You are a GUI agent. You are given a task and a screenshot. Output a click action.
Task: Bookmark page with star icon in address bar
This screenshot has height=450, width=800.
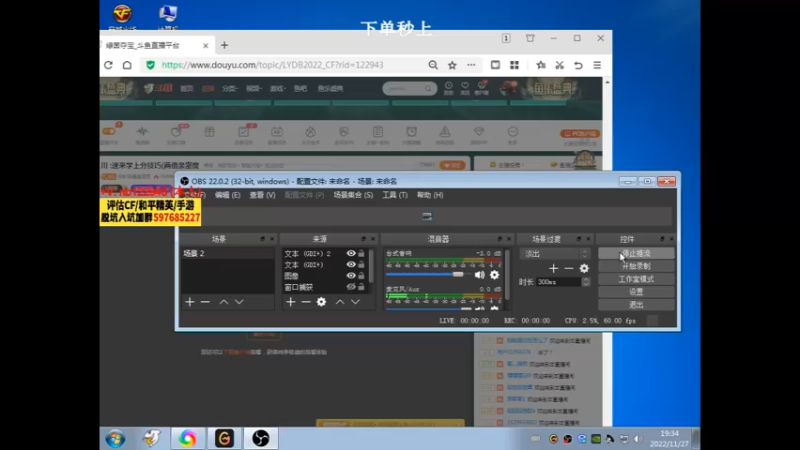pyautogui.click(x=452, y=65)
